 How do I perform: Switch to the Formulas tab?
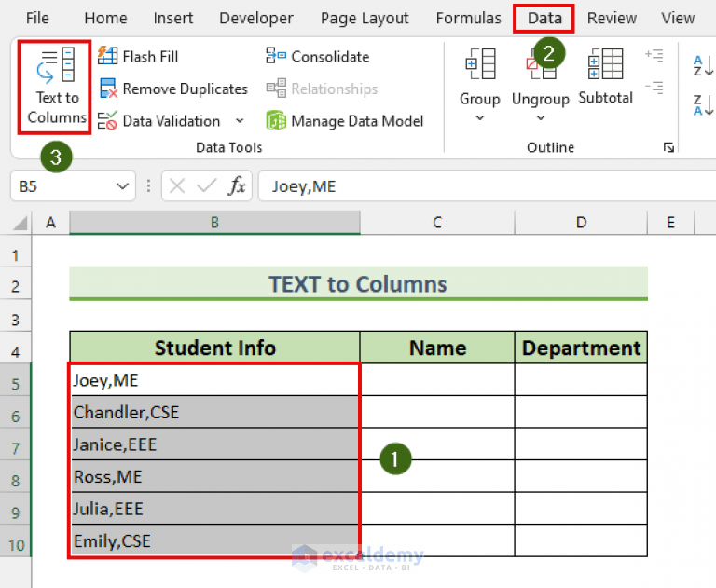(x=469, y=19)
